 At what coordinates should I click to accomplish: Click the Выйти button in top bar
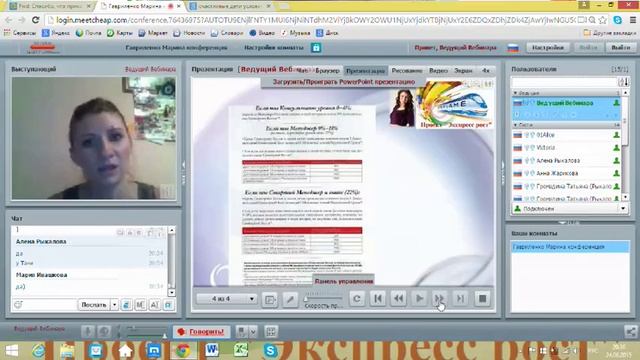620,47
